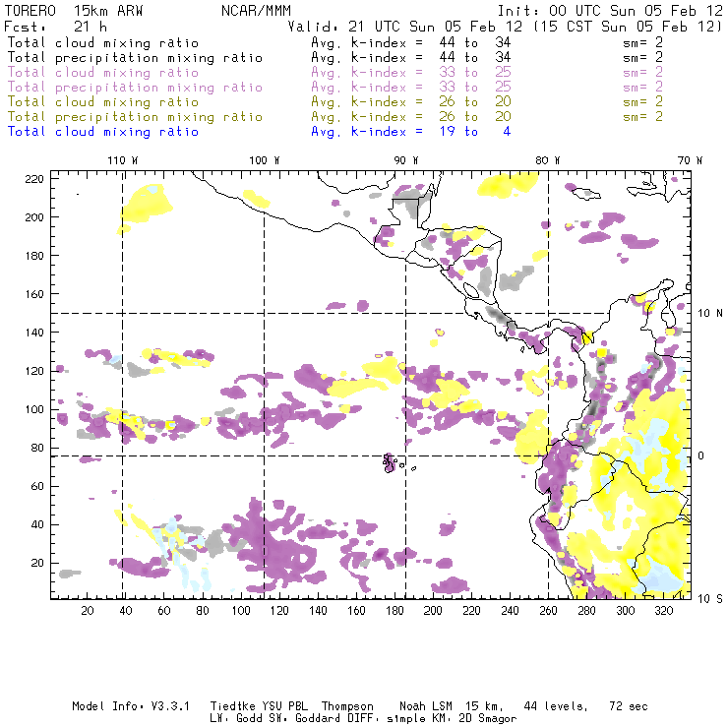The image size is (728, 728).
Task: Select the purple "Total precipitation mixing ratio" legend line
Action: click(x=135, y=88)
